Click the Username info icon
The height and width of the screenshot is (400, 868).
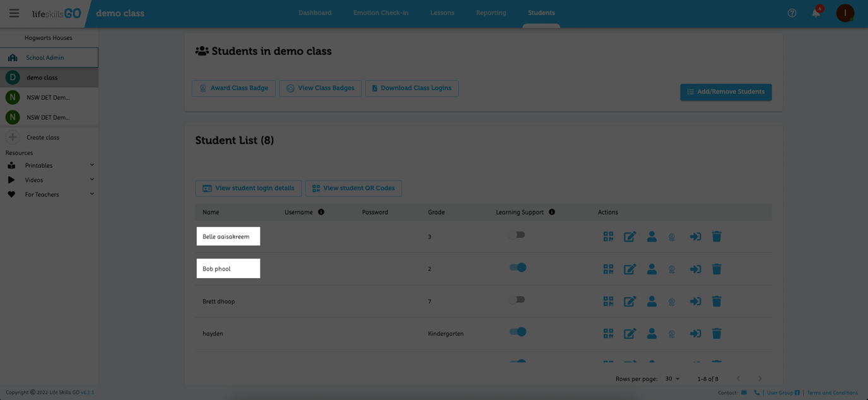(x=321, y=212)
